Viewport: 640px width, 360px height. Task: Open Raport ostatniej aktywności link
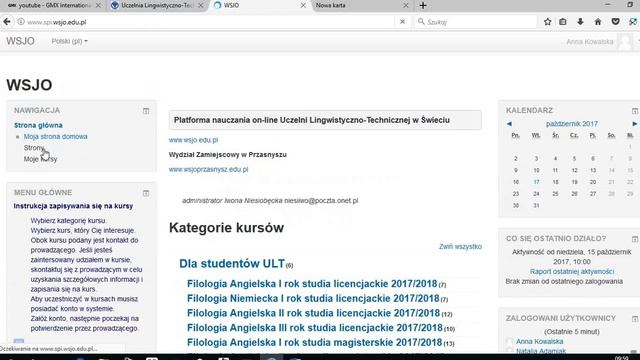[x=572, y=271]
